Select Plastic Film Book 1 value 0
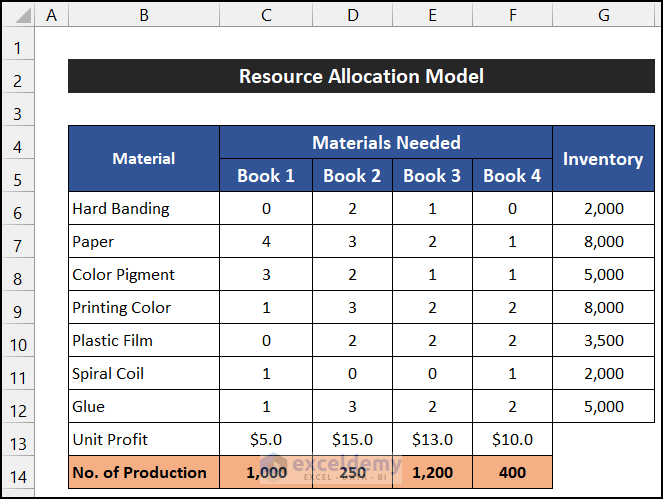663x499 pixels. [266, 340]
